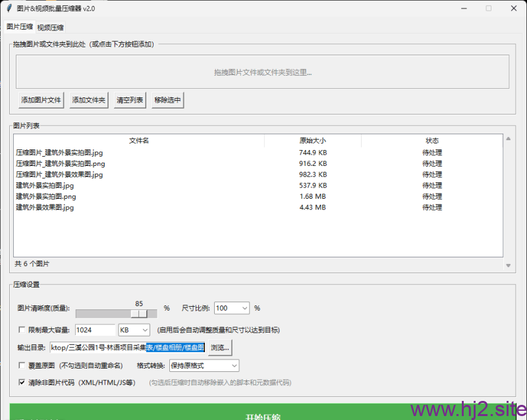Click the 1.68 MB size cell
Screen dimensions: 527x420
pyautogui.click(x=312, y=197)
